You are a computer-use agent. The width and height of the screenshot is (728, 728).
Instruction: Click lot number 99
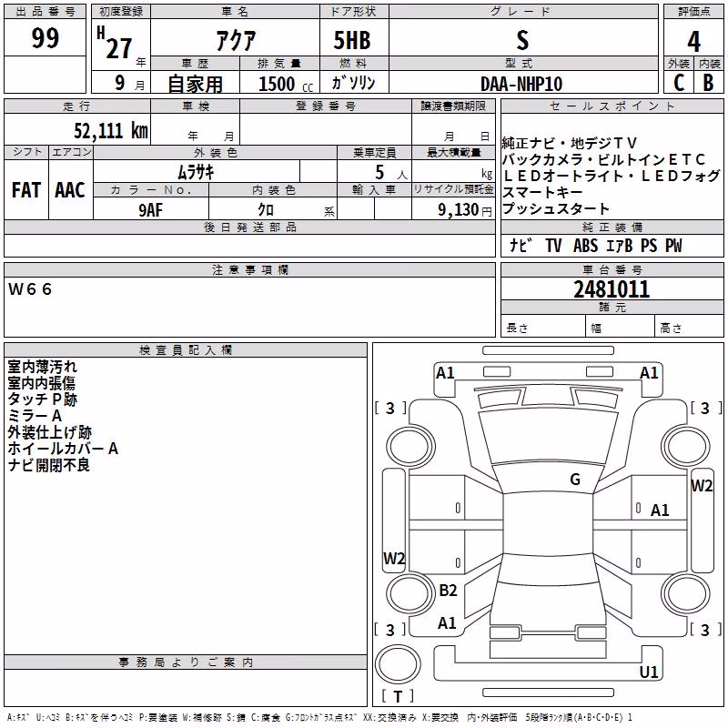coord(45,37)
